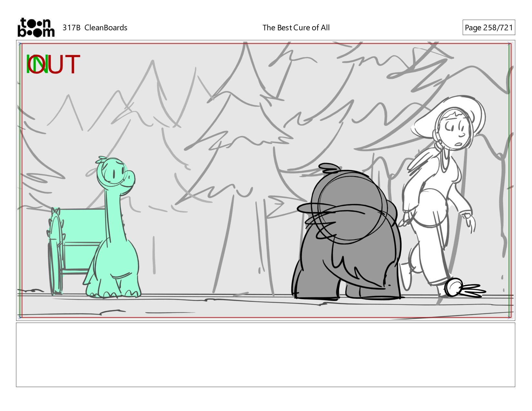Image resolution: width=532 pixels, height=411 pixels.
Task: Click the Toon Boom logo
Action: [x=36, y=27]
